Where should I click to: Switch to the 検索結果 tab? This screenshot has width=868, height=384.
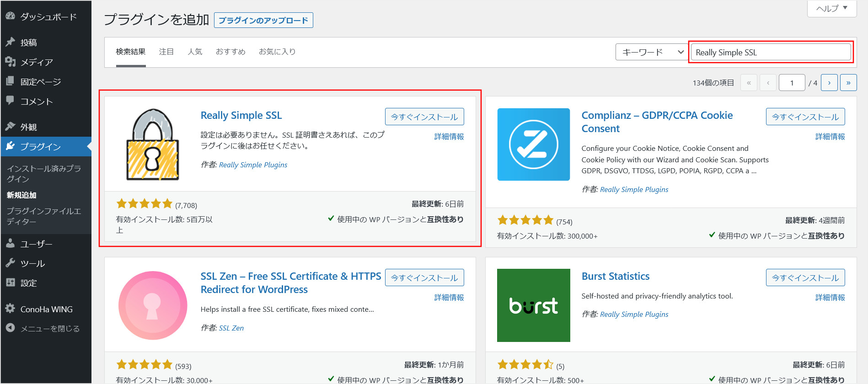[131, 52]
